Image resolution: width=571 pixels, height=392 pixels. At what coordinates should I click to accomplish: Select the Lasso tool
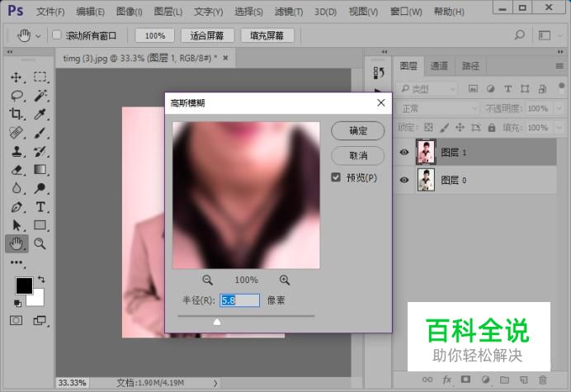tap(17, 96)
